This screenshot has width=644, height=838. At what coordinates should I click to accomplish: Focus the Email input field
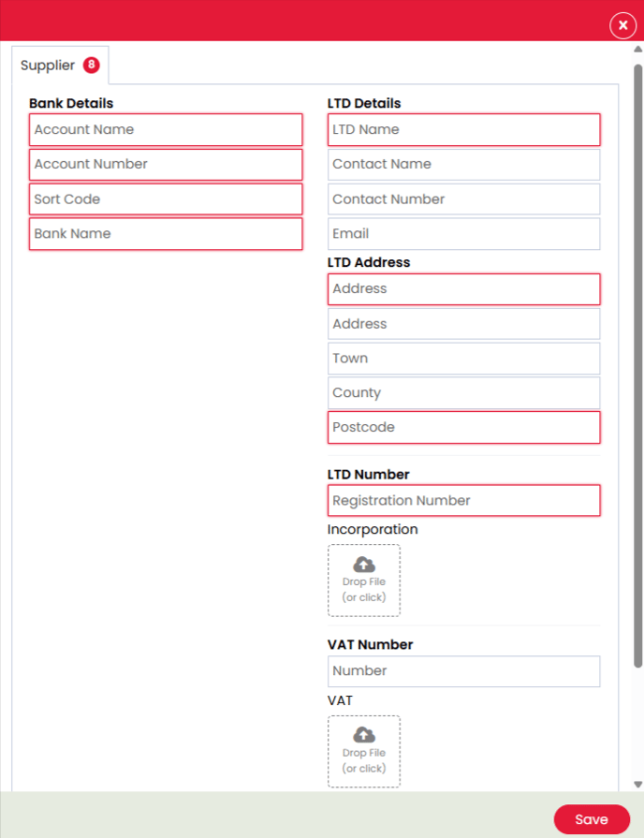click(463, 234)
